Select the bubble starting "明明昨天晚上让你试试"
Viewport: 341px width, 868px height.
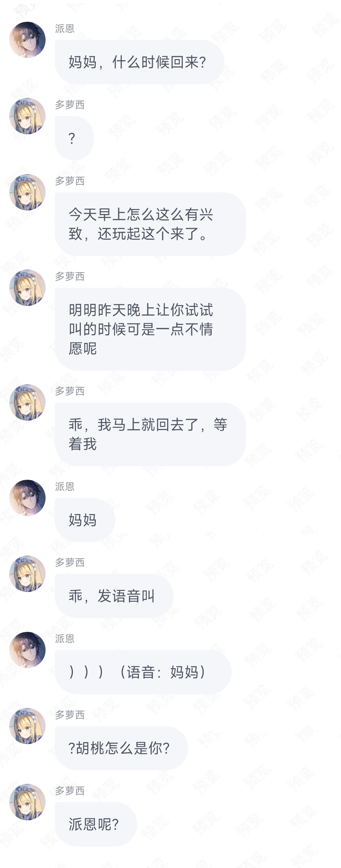click(x=150, y=329)
